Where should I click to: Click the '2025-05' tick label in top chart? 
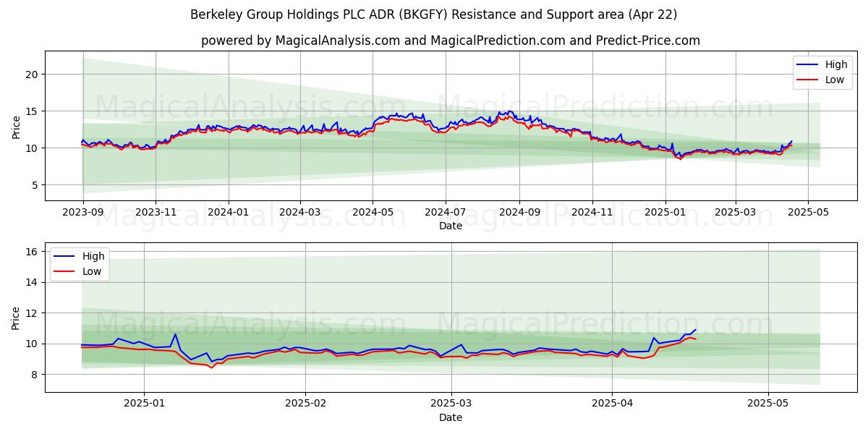pos(809,212)
